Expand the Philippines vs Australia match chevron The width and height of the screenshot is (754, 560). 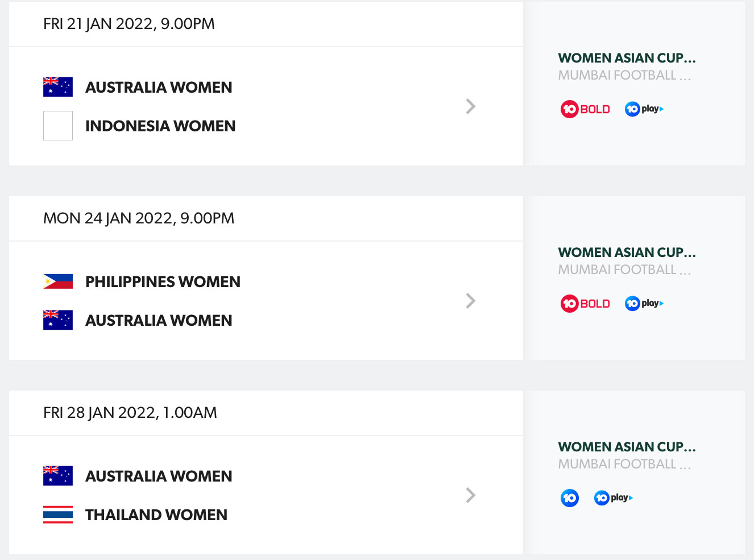click(470, 301)
